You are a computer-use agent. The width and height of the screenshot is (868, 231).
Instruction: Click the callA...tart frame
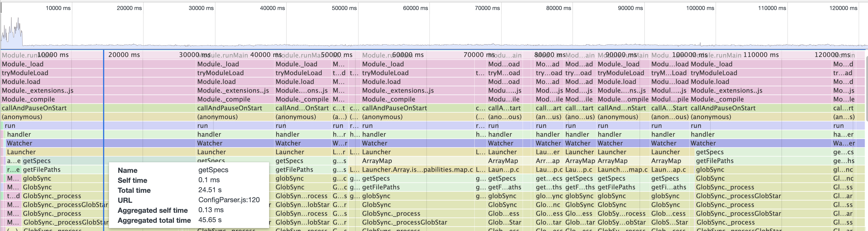[x=504, y=108]
